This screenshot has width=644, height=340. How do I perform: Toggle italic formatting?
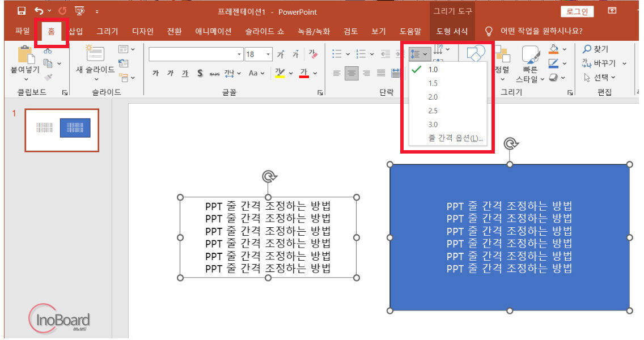(x=171, y=73)
